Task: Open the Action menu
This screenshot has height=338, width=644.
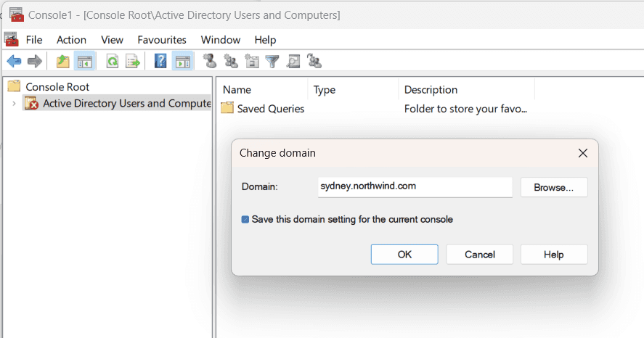Action: pos(71,40)
